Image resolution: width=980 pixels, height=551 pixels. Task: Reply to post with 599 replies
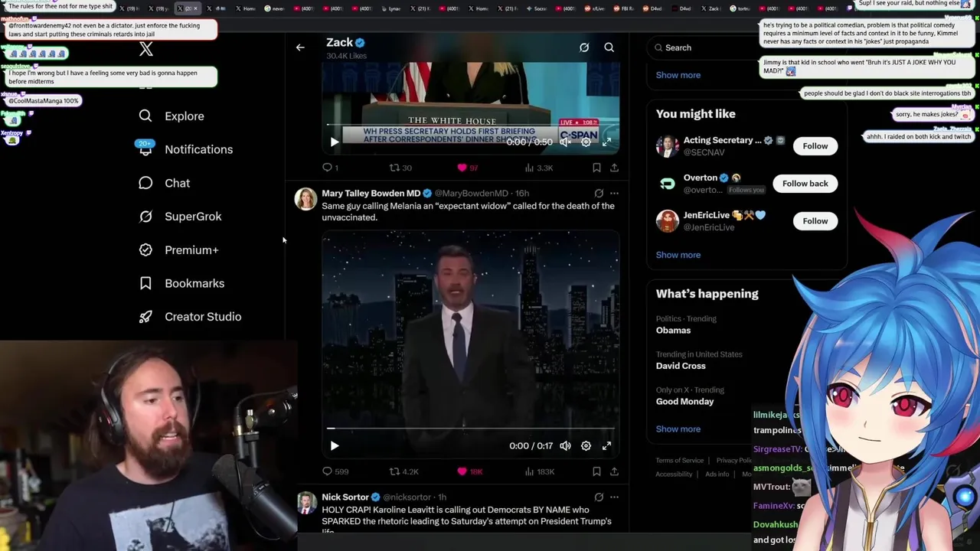(x=335, y=471)
